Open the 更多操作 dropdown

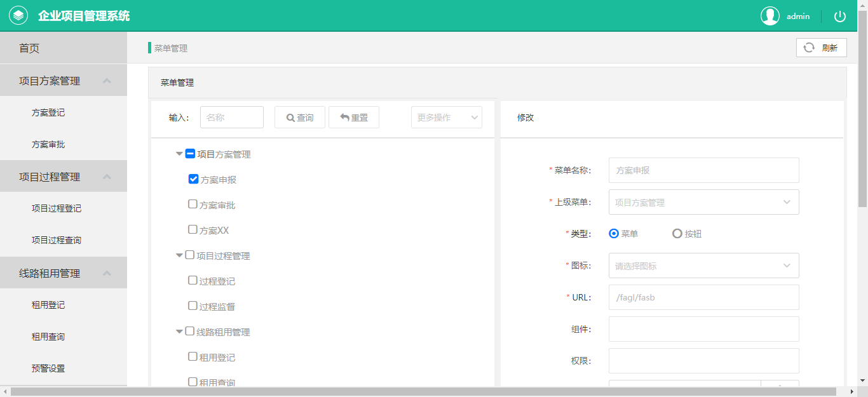coord(447,118)
